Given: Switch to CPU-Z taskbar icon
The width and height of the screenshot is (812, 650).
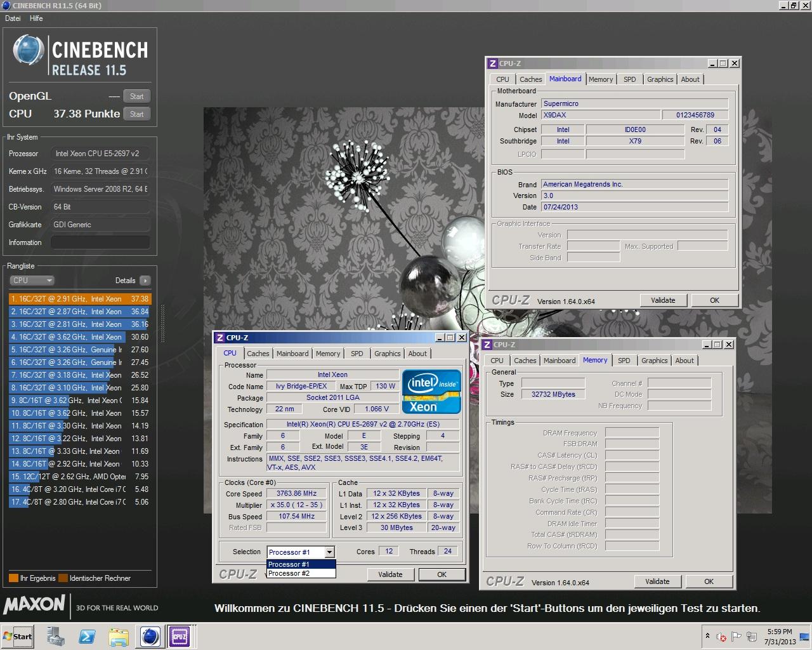Looking at the screenshot, I should point(180,637).
